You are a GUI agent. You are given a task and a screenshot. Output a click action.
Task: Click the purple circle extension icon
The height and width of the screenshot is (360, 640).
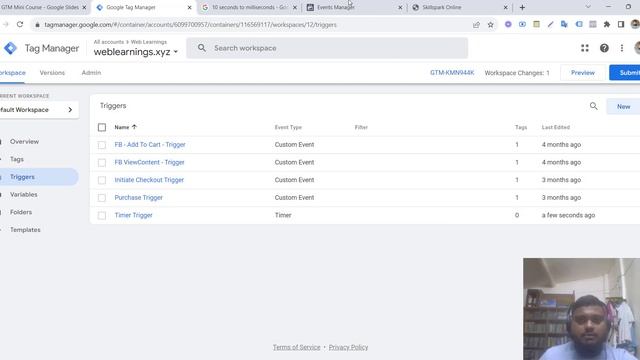coord(508,24)
